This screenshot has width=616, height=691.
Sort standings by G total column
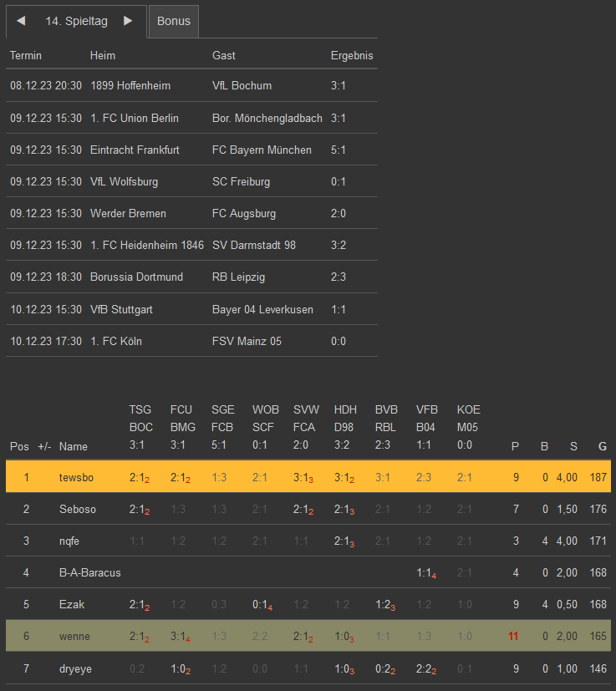(x=603, y=446)
